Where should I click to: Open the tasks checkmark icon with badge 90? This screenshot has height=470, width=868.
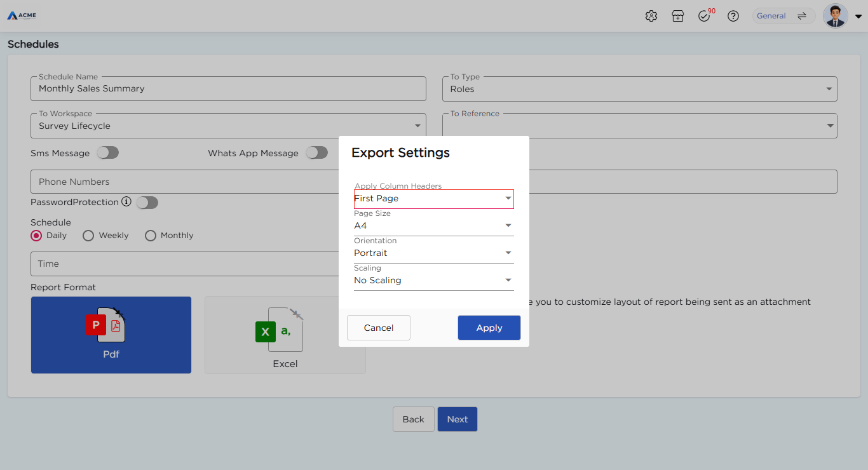705,15
